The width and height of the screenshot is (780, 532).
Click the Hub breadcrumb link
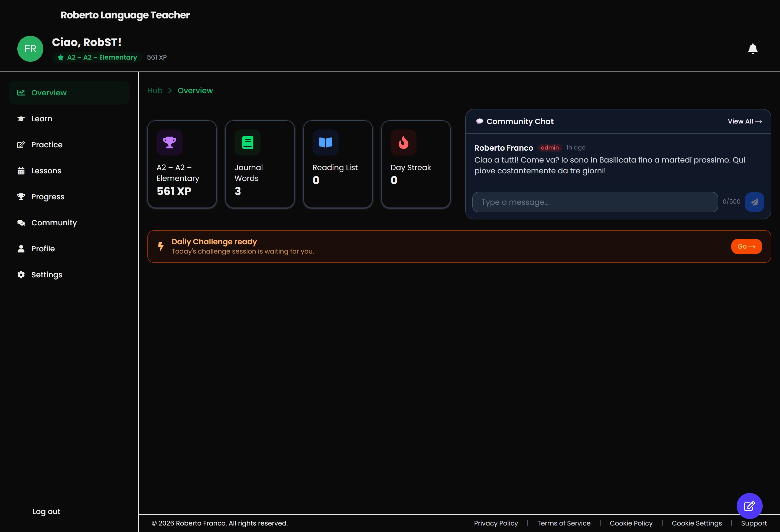pos(155,91)
